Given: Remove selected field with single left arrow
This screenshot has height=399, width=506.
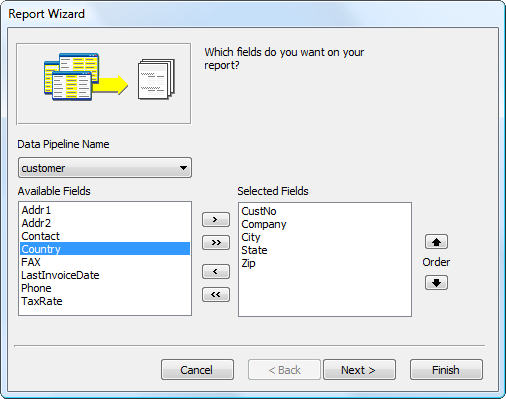Looking at the screenshot, I should pyautogui.click(x=216, y=272).
